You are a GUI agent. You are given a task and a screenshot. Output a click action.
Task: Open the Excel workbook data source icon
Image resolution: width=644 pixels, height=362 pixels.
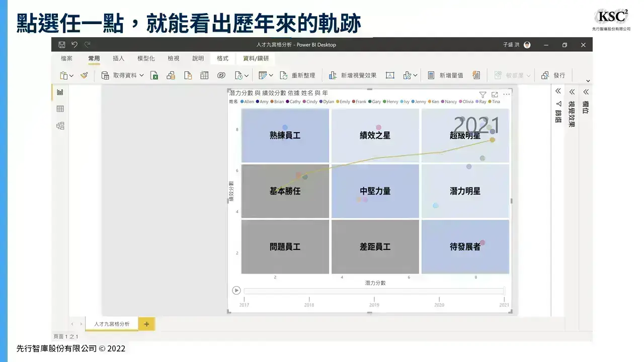155,75
